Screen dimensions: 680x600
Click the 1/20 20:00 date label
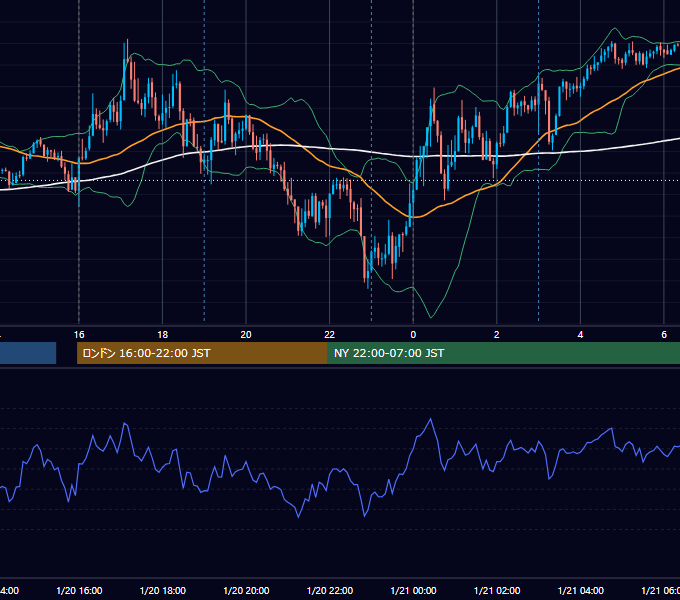click(x=246, y=590)
